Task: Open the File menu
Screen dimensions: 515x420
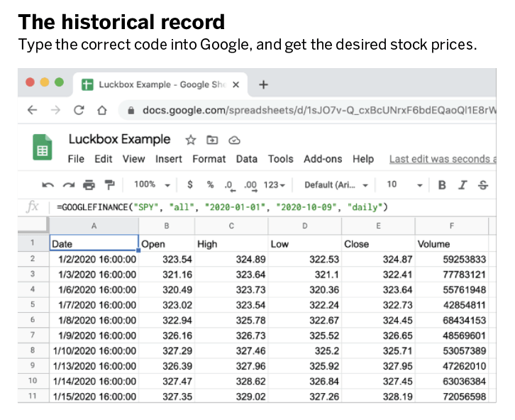Action: pyautogui.click(x=76, y=159)
